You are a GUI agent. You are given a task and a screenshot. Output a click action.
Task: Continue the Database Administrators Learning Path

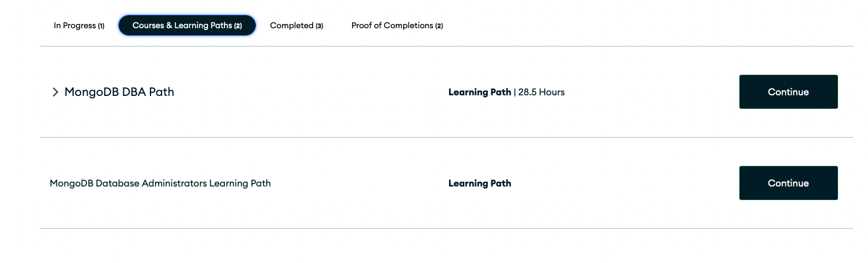[788, 183]
